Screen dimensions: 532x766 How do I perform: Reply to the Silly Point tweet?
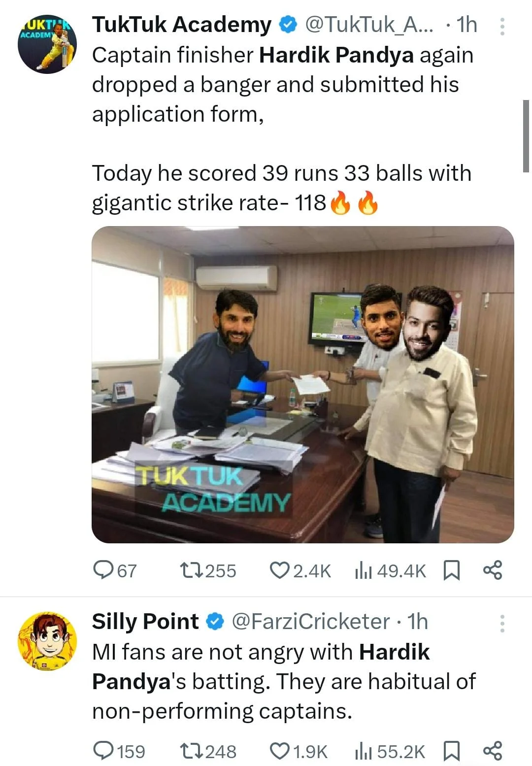(103, 751)
